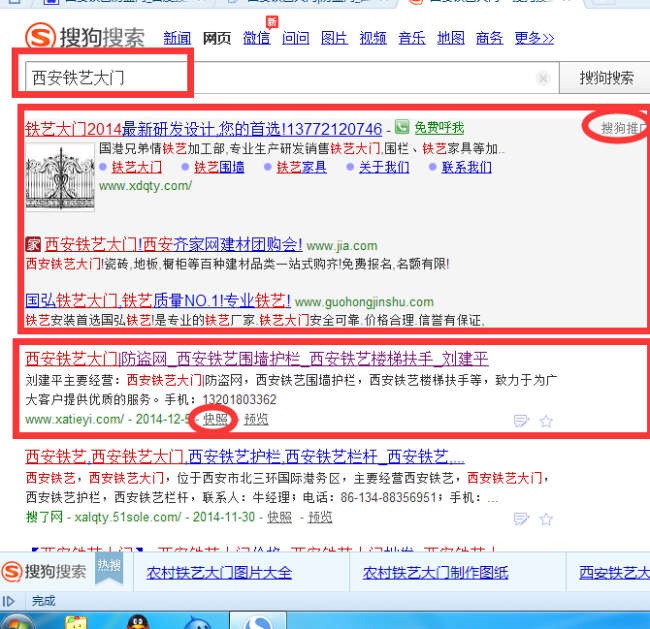Click hot search 农村铁艺大门图片大全

click(219, 573)
